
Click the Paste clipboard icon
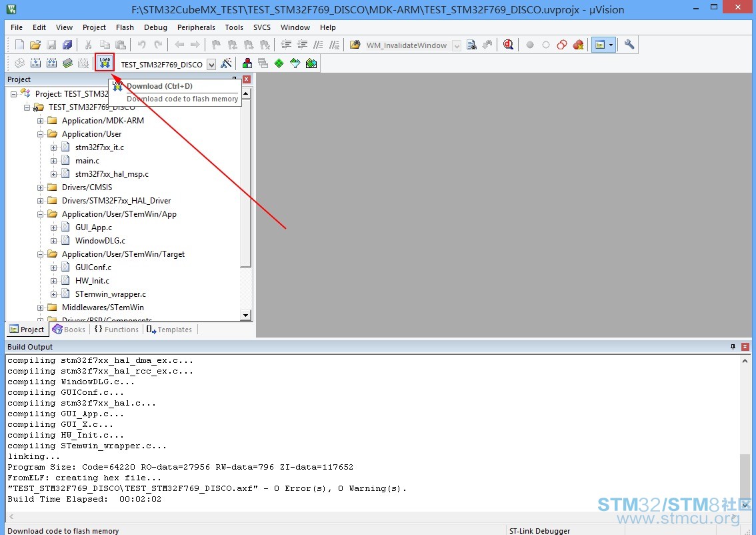click(121, 45)
